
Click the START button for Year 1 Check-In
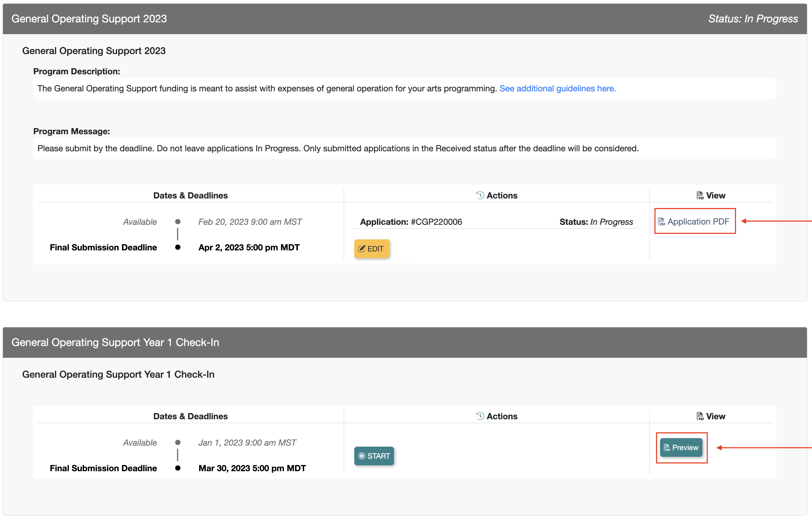(x=374, y=456)
